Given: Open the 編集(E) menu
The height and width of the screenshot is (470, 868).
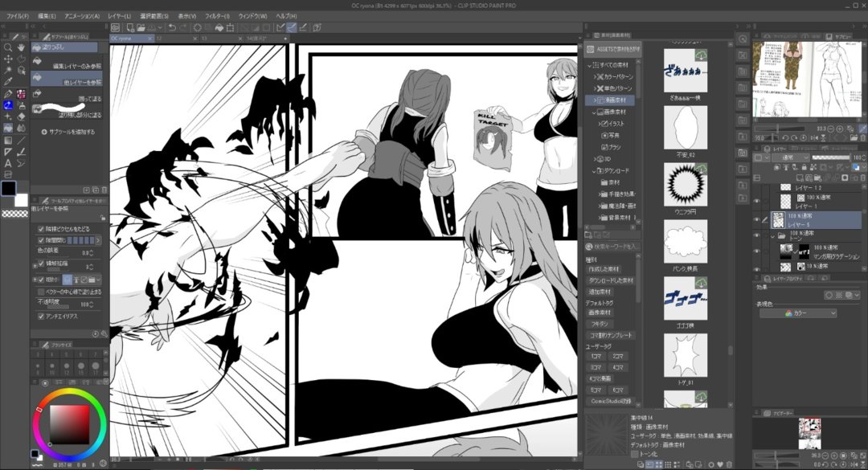Looking at the screenshot, I should pos(47,16).
